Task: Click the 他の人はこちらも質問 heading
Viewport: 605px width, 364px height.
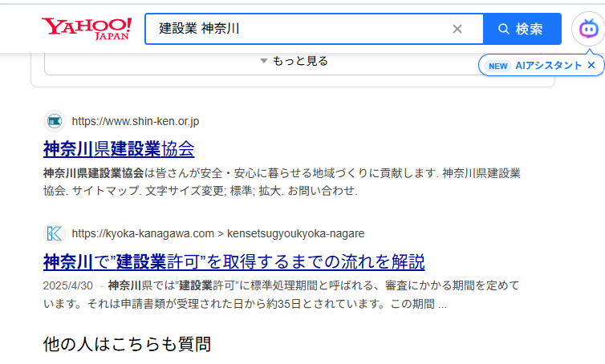Action: tap(127, 344)
